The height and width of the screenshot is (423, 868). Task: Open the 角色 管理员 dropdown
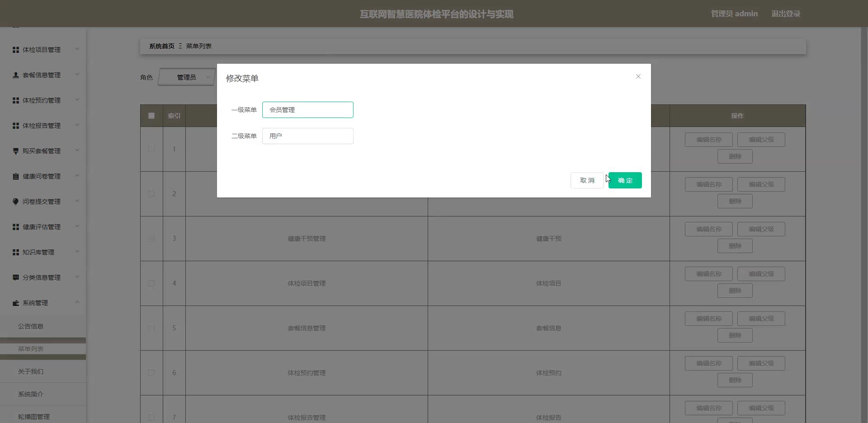click(187, 77)
